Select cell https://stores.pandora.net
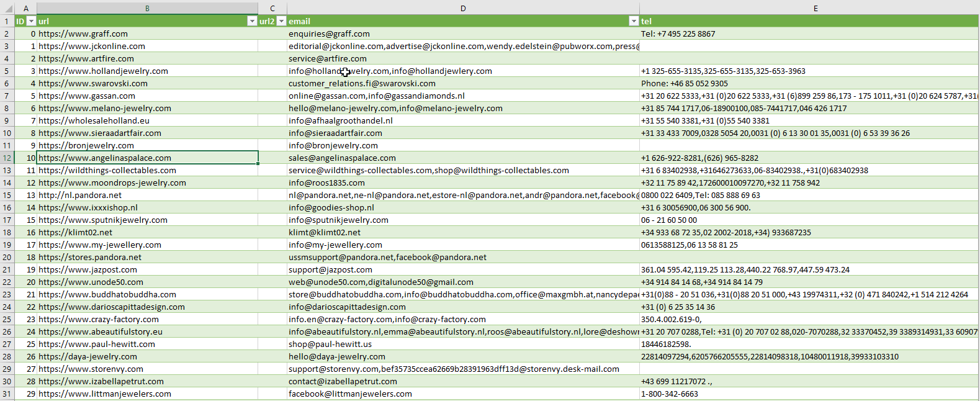Screen dimensions: 980x401 pyautogui.click(x=147, y=257)
